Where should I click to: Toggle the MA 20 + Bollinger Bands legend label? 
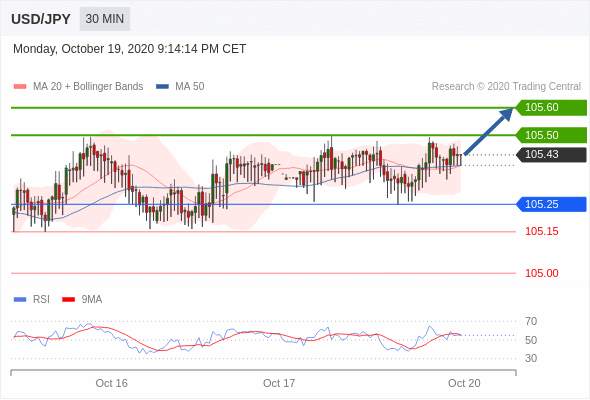tap(88, 86)
